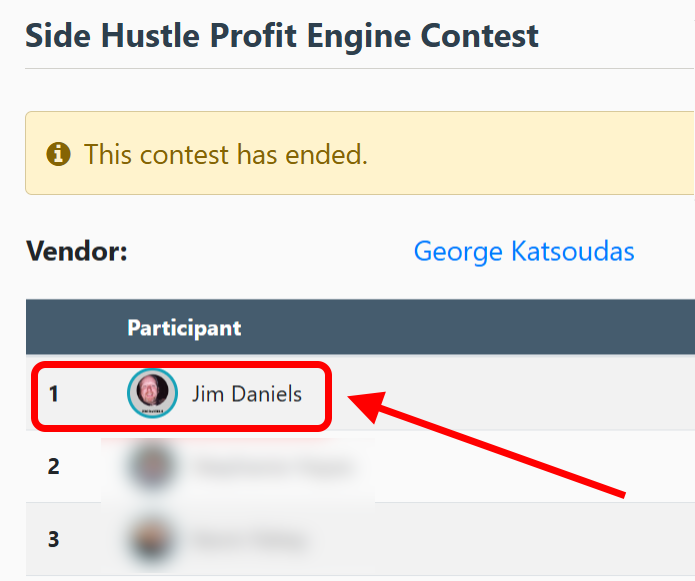Click the info icon in the alert
Image resolution: width=695 pixels, height=581 pixels.
[59, 154]
